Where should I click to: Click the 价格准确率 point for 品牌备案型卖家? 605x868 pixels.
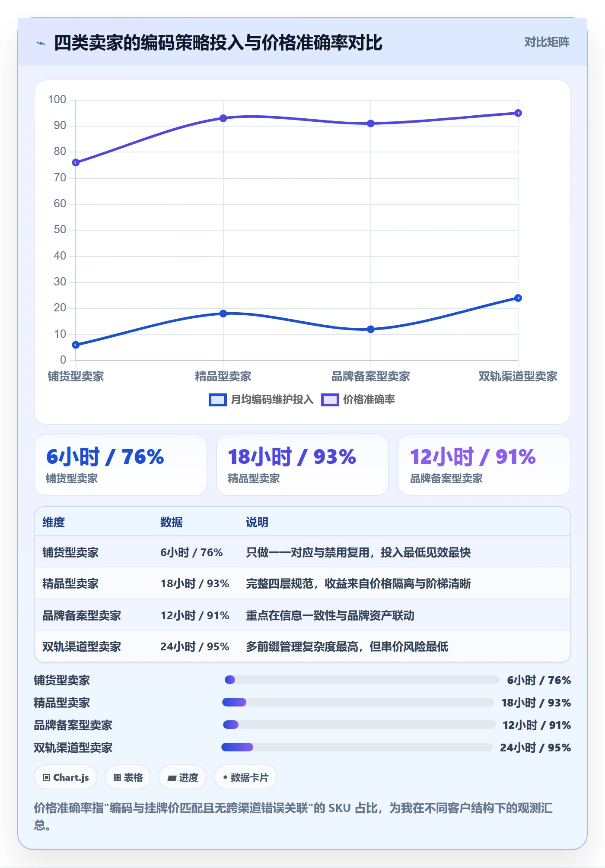pos(371,124)
